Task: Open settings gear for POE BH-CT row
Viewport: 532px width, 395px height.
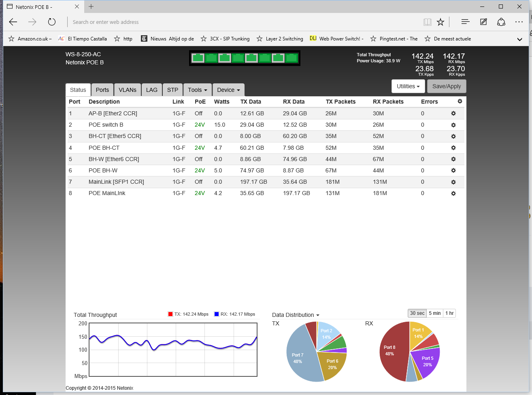Action: click(x=453, y=148)
